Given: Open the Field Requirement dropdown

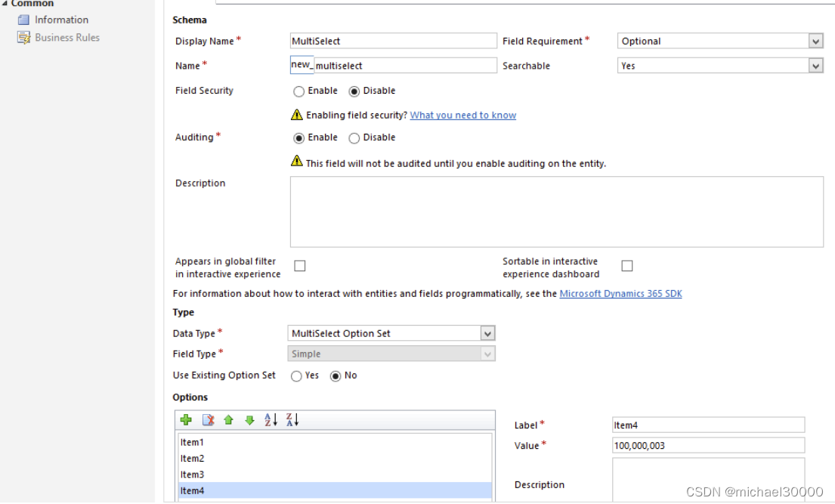Looking at the screenshot, I should 815,41.
